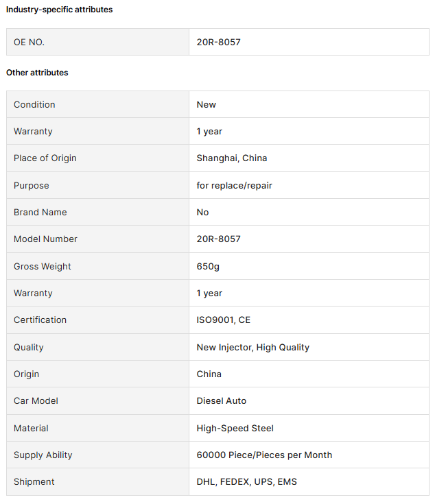The width and height of the screenshot is (435, 504).
Task: Select New Injector, High Quality text
Action: 252,347
